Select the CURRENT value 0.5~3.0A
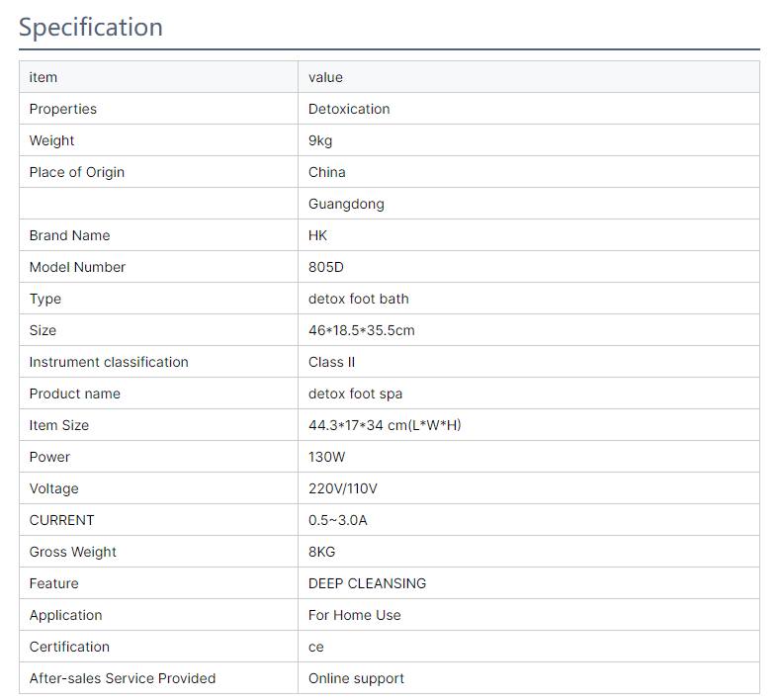 pyautogui.click(x=337, y=520)
